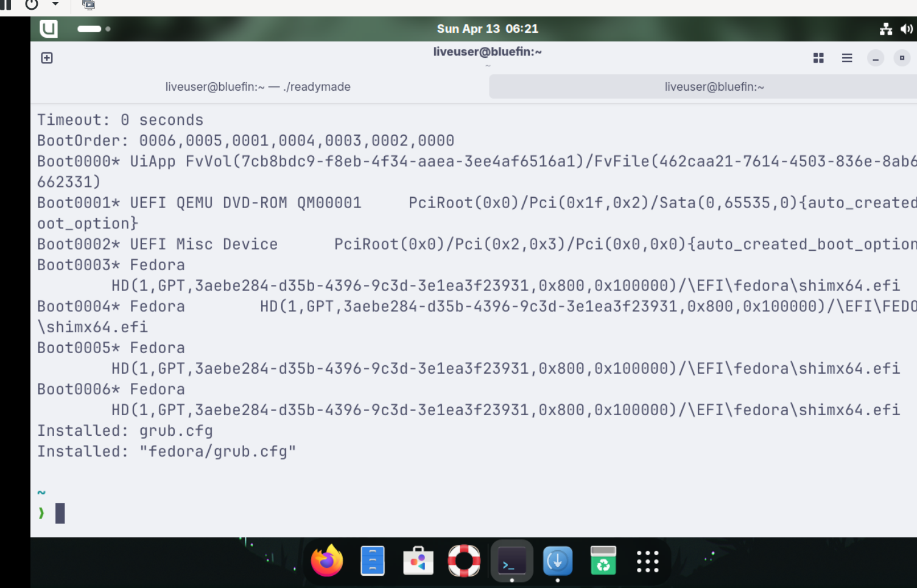Viewport: 917px width, 588px height.
Task: Click the terminal window title liveuser@bluefin:~
Action: [488, 52]
